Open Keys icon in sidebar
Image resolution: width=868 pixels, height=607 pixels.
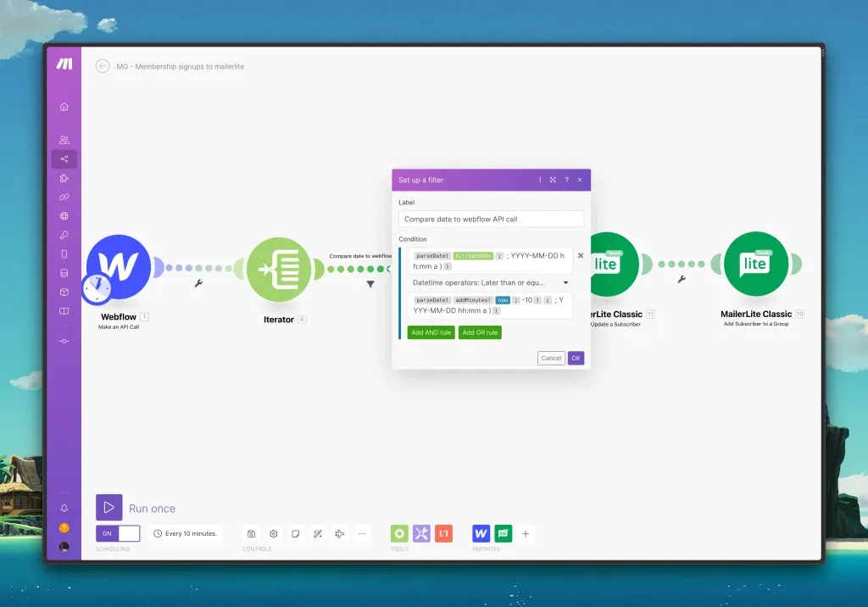64,235
